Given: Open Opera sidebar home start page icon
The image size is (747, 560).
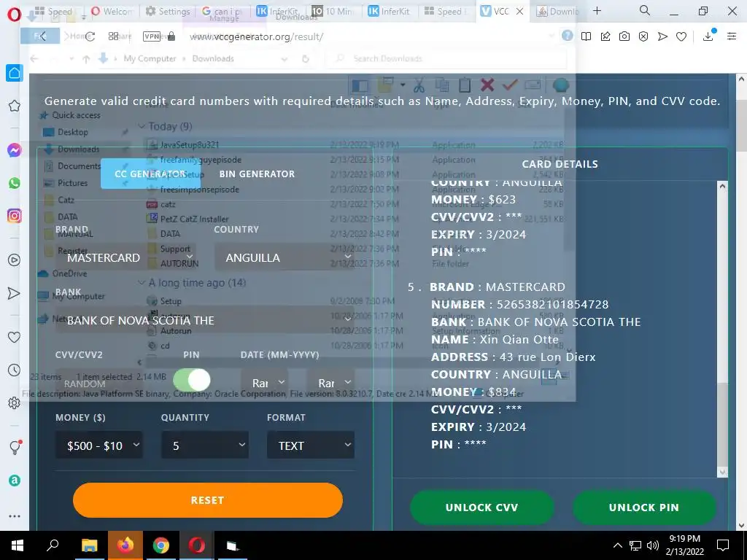Looking at the screenshot, I should [x=15, y=73].
